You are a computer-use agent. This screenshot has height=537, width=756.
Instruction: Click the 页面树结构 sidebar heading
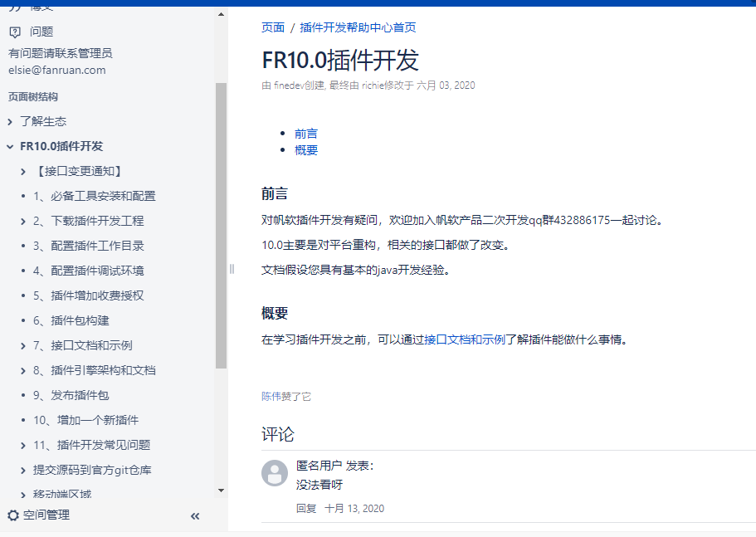[x=33, y=97]
